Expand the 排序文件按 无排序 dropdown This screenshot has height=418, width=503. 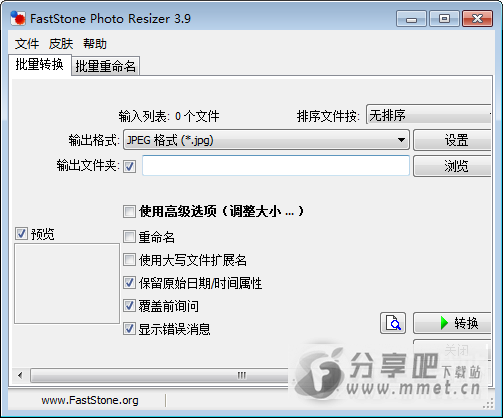click(429, 115)
